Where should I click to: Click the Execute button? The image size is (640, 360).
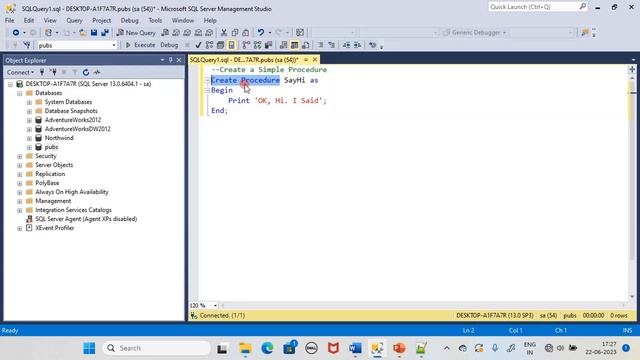click(x=140, y=45)
